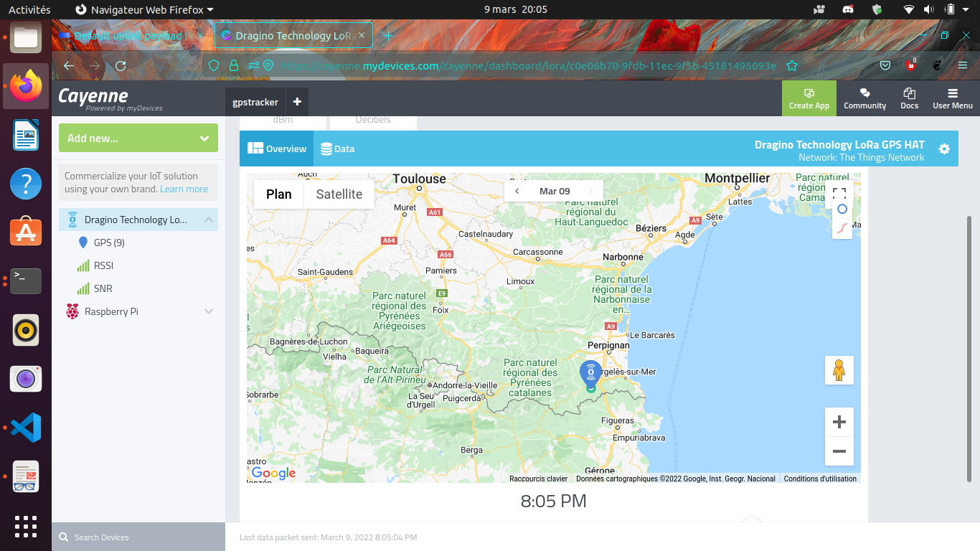Open Help from the dock
The image size is (980, 551).
(x=26, y=184)
